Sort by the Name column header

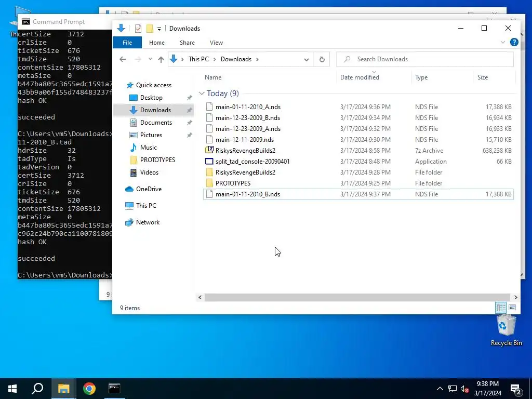(x=213, y=77)
